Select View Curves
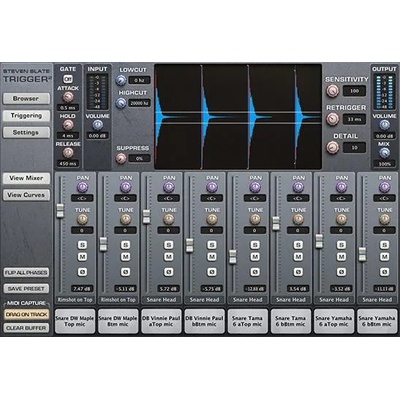Viewport: 400px width, 400px height. 26,195
